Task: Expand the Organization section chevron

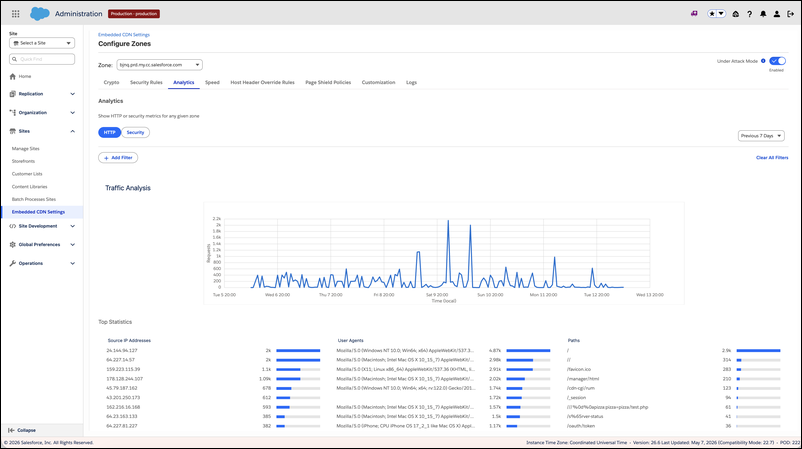Action: click(x=73, y=113)
